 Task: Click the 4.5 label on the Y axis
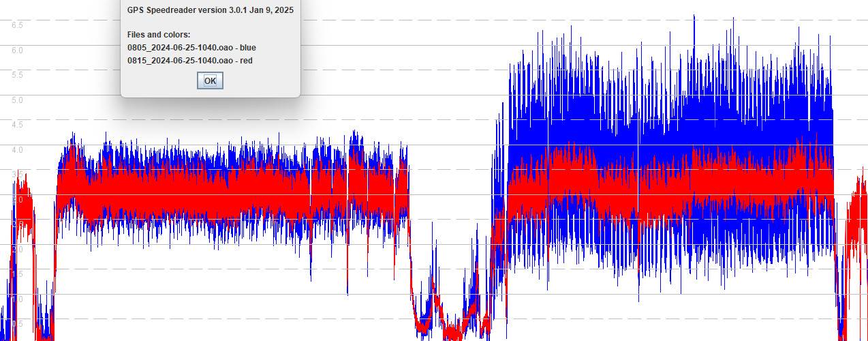17,125
